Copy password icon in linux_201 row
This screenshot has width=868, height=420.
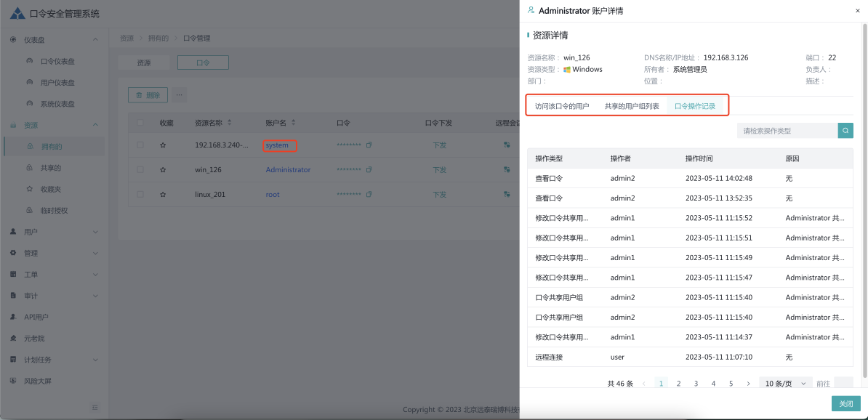(369, 195)
